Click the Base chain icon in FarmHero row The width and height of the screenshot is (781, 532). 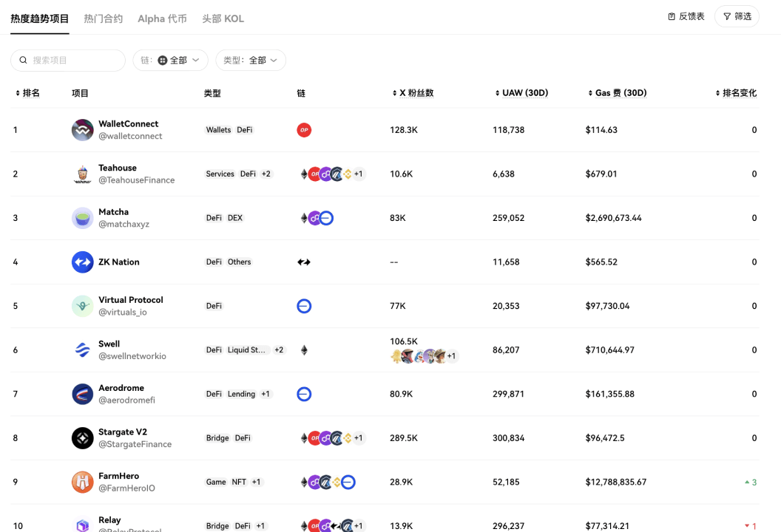(x=348, y=482)
